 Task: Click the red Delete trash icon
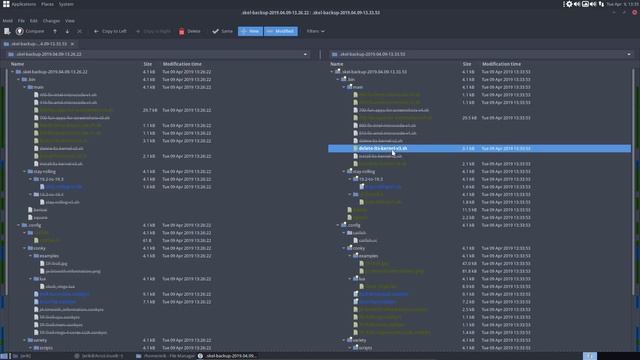(x=182, y=31)
